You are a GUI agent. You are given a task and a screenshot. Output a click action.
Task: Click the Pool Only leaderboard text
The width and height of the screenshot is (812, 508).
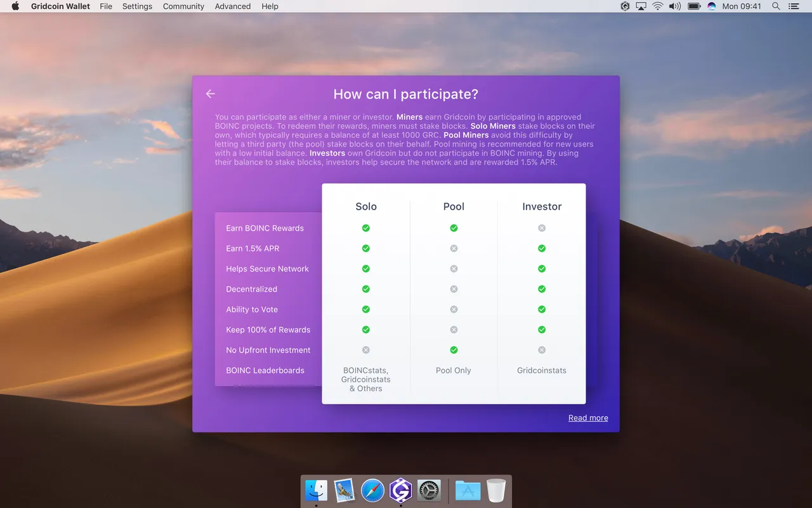click(x=454, y=370)
